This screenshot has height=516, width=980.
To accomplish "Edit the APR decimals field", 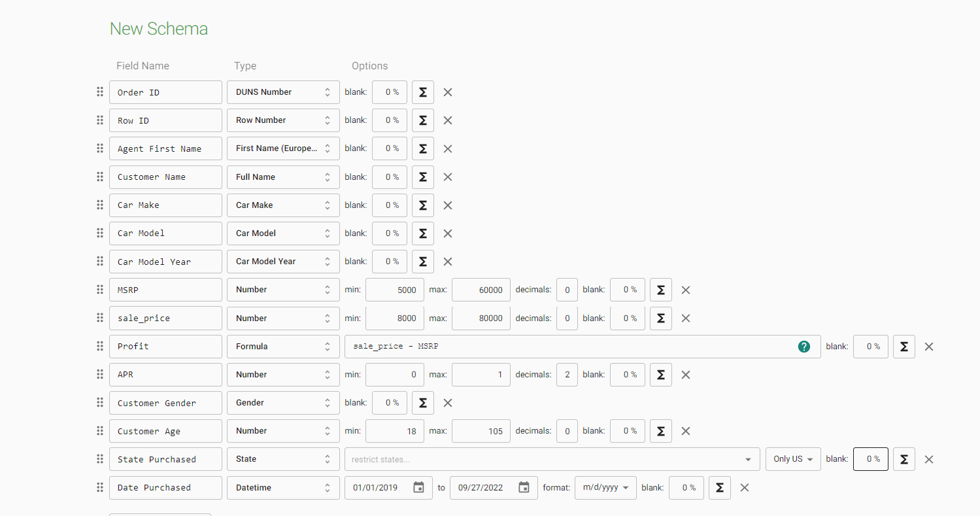I will pos(567,375).
